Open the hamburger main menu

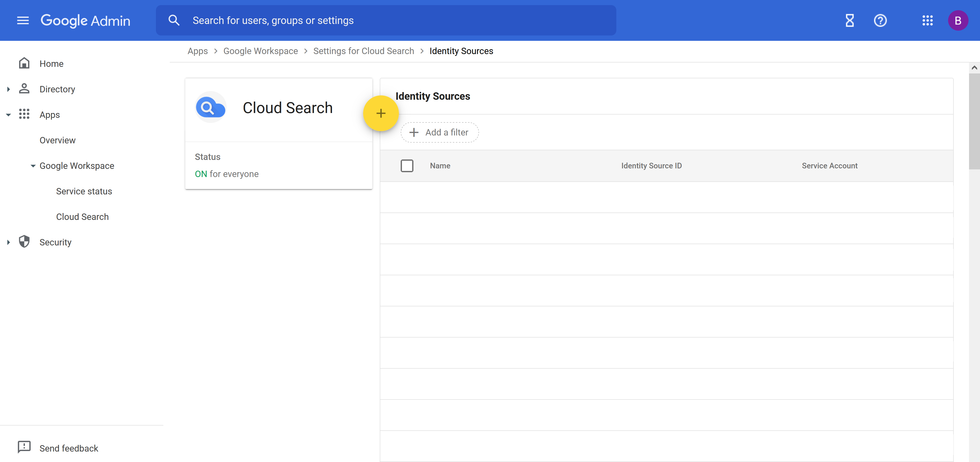23,20
